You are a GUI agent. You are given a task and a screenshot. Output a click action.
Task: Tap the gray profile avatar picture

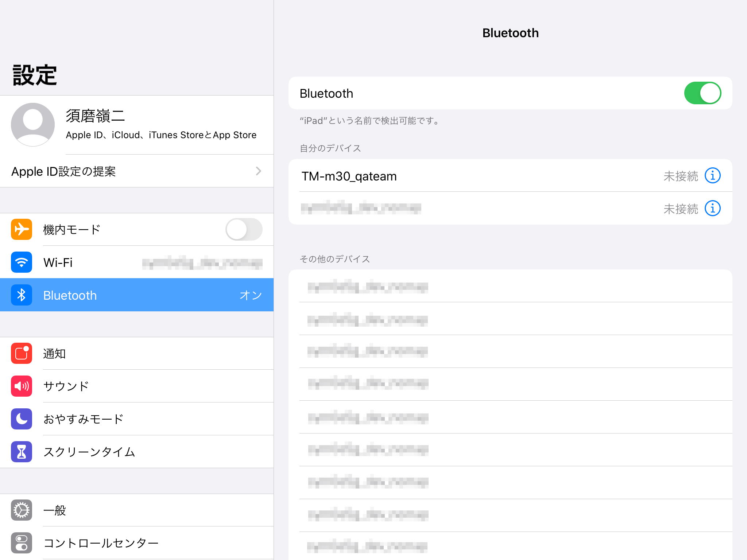[33, 125]
